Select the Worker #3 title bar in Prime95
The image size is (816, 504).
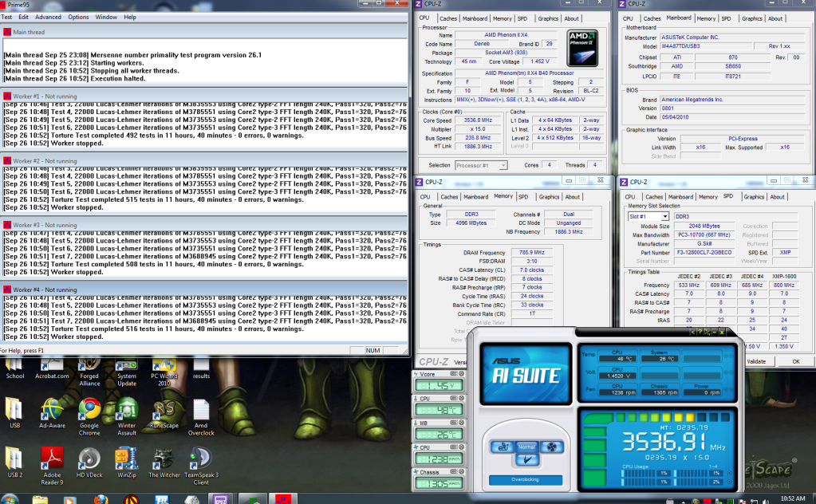coord(204,225)
